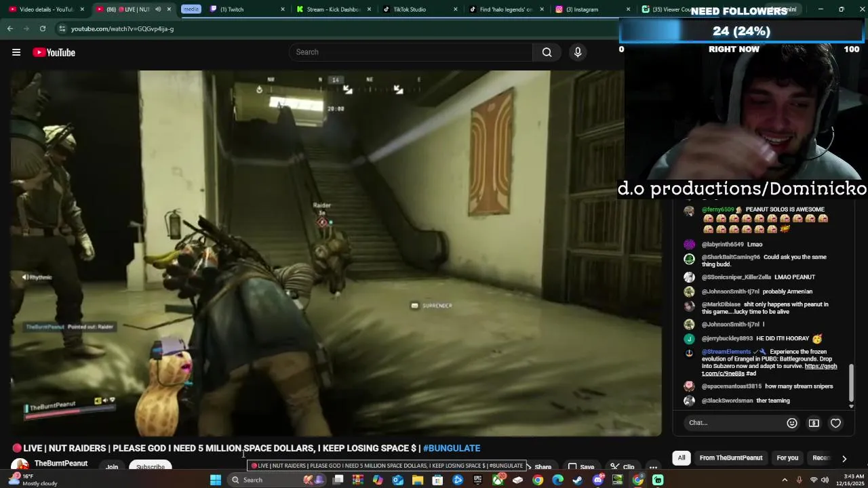Reload the page with the browser refresh icon
This screenshot has width=868, height=488.
(43, 28)
